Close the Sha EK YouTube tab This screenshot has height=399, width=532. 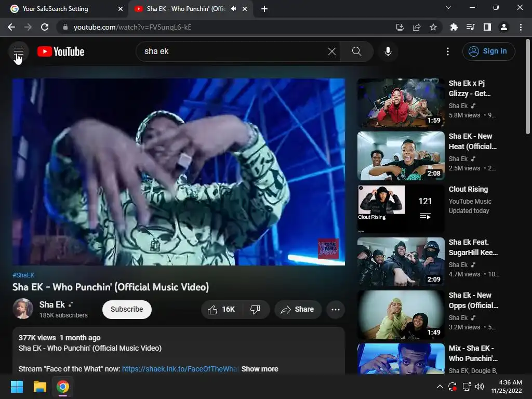(245, 9)
